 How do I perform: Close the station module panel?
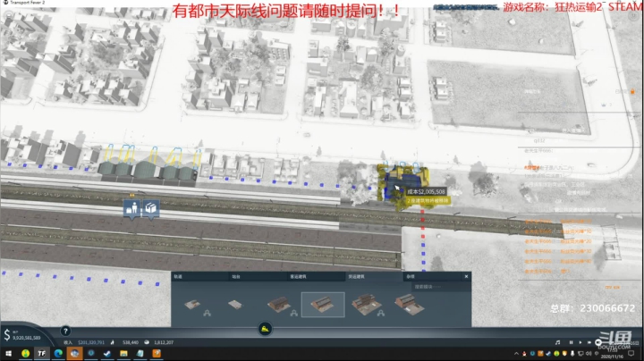[x=466, y=276]
